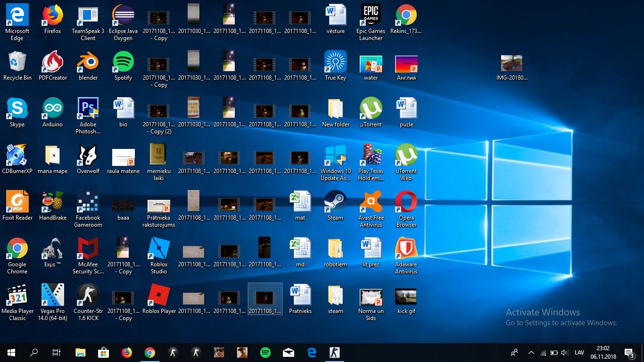Select the PDFCreator desktop icon

point(53,66)
